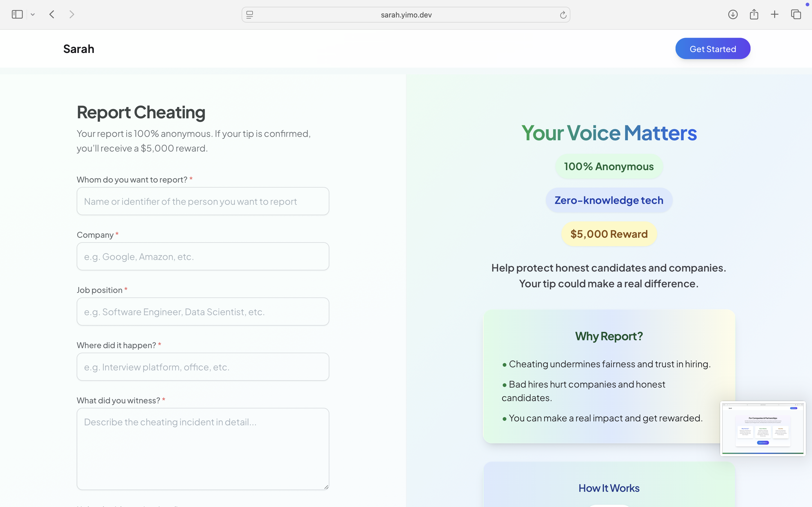812x507 pixels.
Task: Click the What did you witness textarea
Action: tap(203, 449)
